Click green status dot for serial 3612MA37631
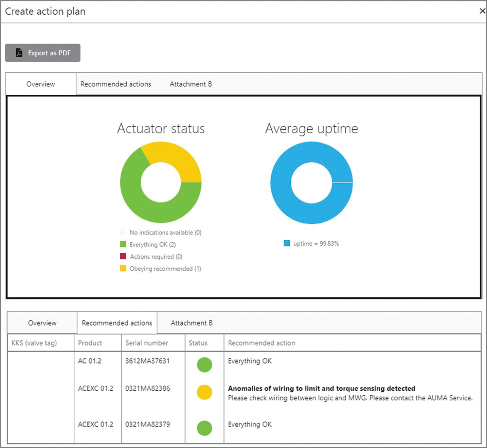Viewport: 487px width, 448px height. [204, 365]
